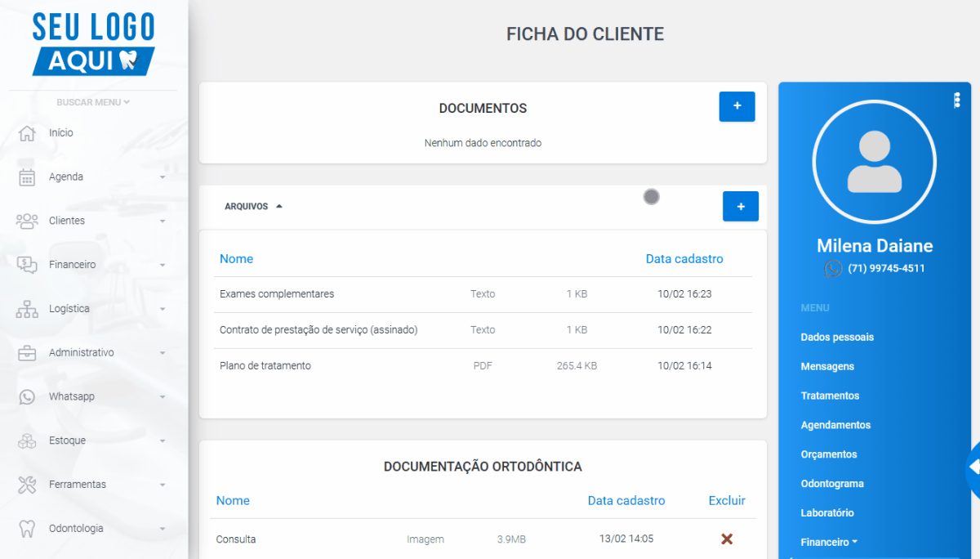Open Tratamentos in the client menu
The height and width of the screenshot is (559, 980).
pyautogui.click(x=830, y=396)
